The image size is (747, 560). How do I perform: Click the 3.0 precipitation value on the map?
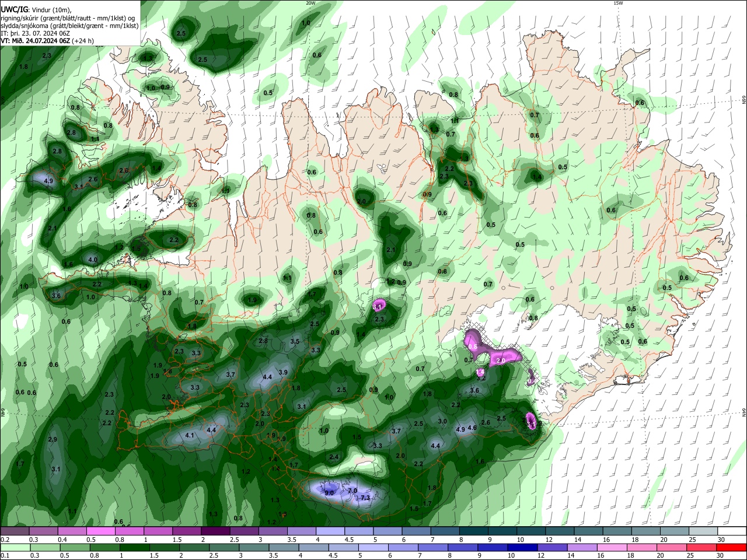[442, 421]
